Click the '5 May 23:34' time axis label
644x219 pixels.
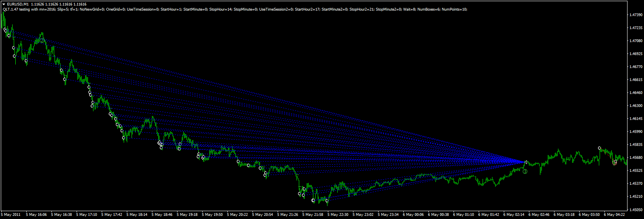(388, 215)
